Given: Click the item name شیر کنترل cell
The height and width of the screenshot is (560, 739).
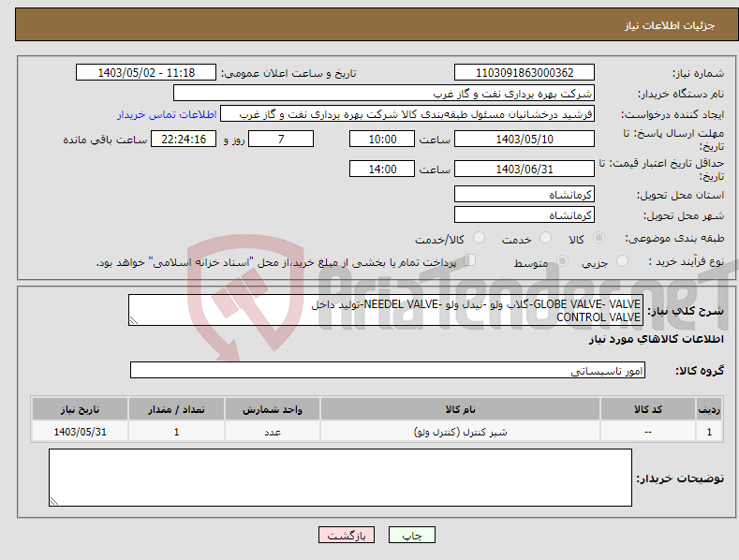Looking at the screenshot, I should pyautogui.click(x=460, y=432).
